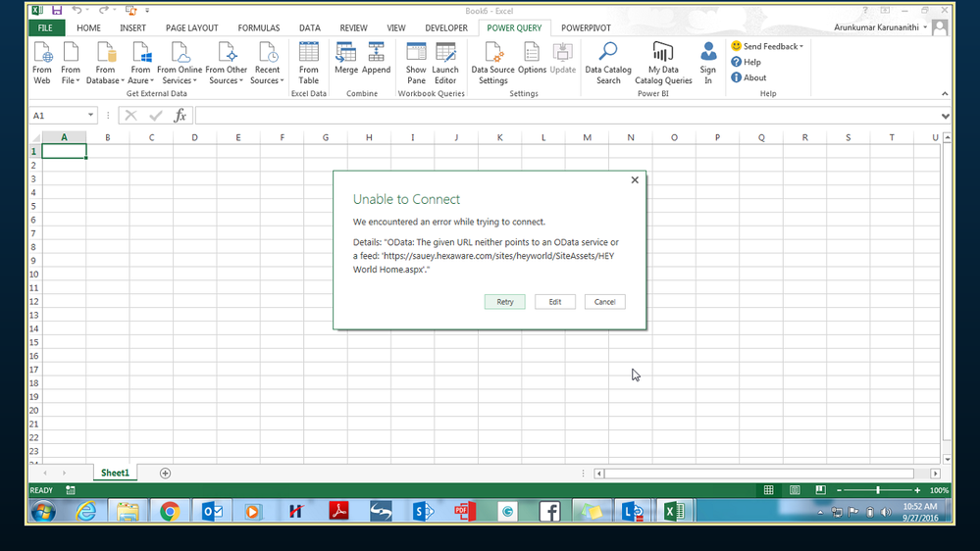Open the From Database dropdown
The height and width of the screenshot is (551, 980).
click(x=105, y=63)
